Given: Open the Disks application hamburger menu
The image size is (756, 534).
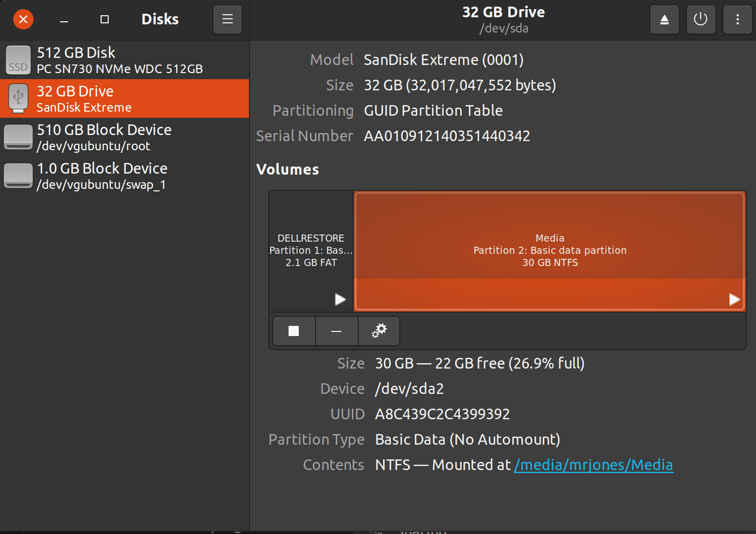Looking at the screenshot, I should pyautogui.click(x=227, y=20).
